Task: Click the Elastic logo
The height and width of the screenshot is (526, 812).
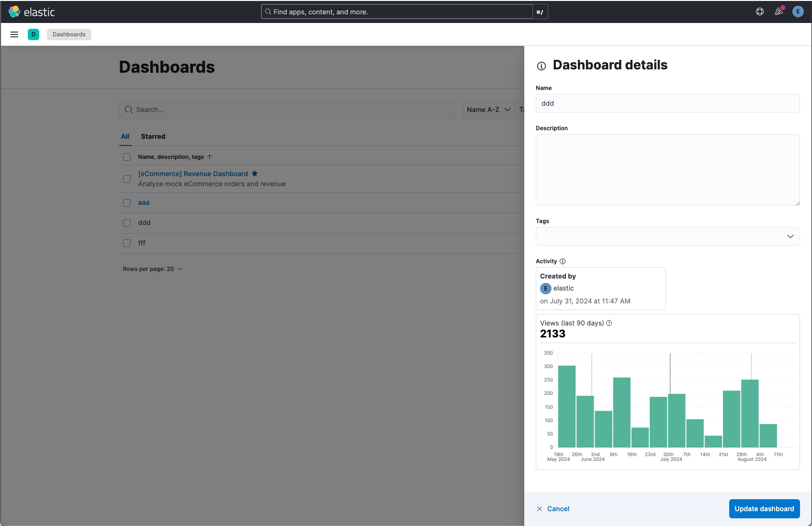Action: tap(32, 11)
